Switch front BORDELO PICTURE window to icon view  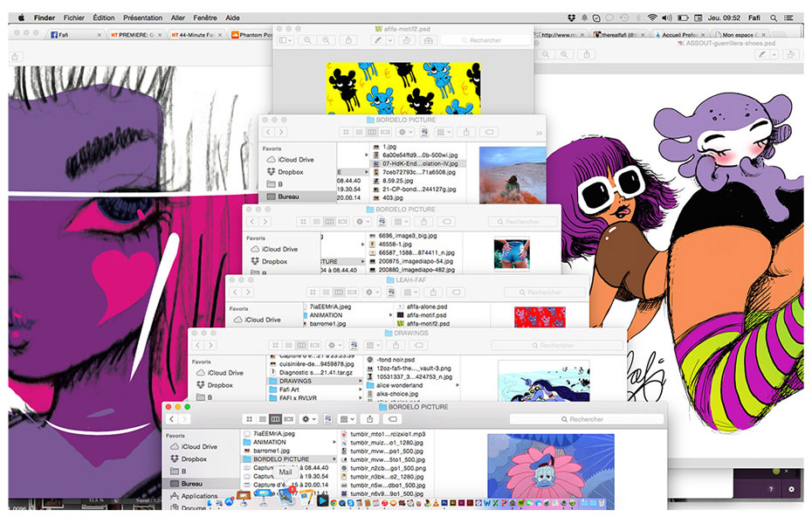pos(249,419)
